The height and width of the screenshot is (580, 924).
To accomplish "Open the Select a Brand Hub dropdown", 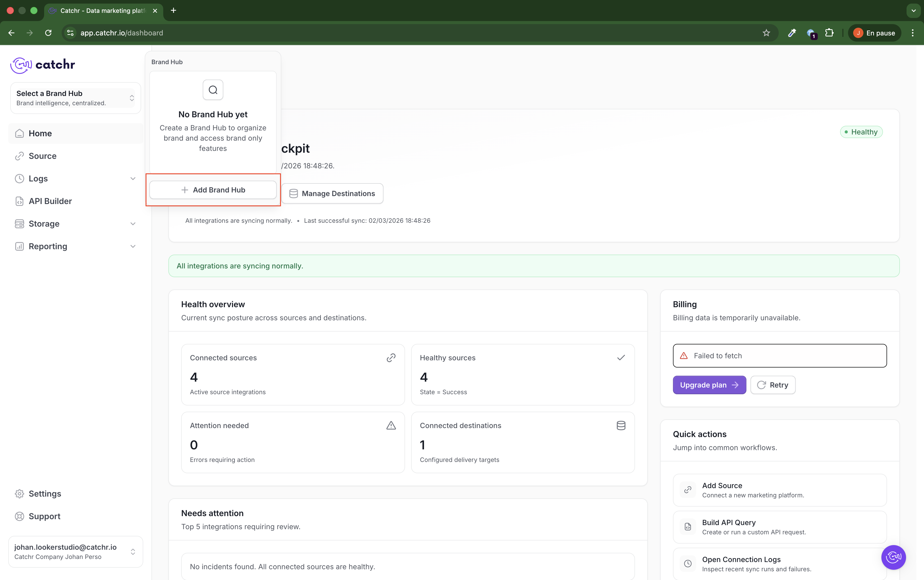I will click(75, 98).
